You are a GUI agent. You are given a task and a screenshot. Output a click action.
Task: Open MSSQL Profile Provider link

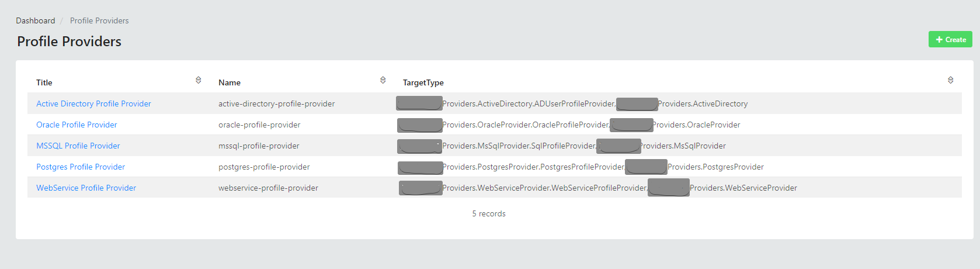tap(78, 146)
